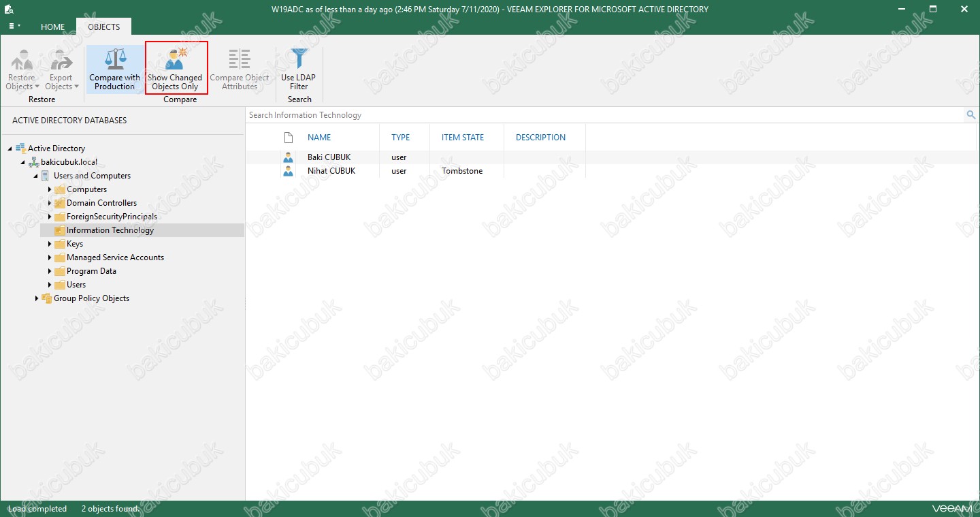This screenshot has width=980, height=517.
Task: Expand the Keys folder arrow
Action: pyautogui.click(x=49, y=244)
